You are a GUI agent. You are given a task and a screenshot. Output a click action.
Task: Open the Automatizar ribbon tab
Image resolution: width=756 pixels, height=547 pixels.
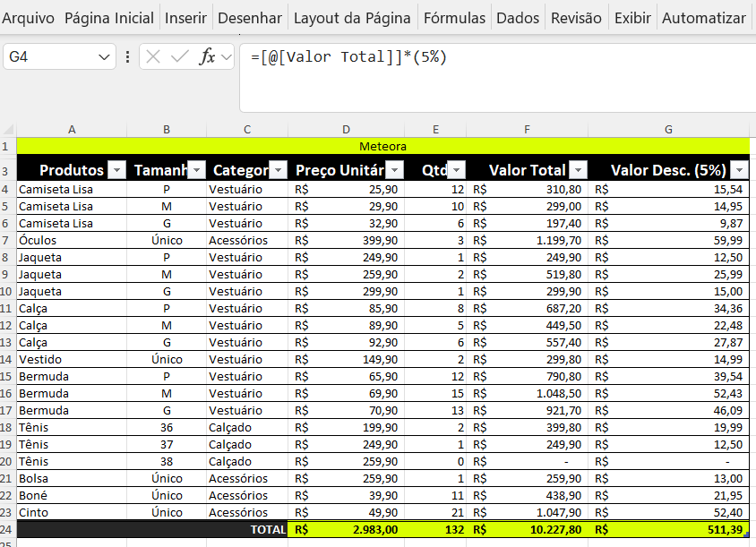click(703, 18)
